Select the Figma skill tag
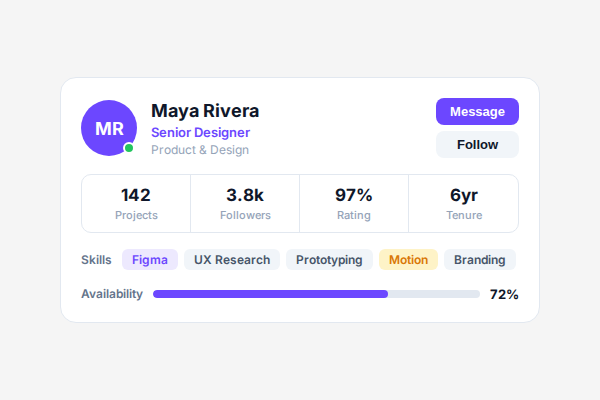600x400 pixels. [150, 260]
